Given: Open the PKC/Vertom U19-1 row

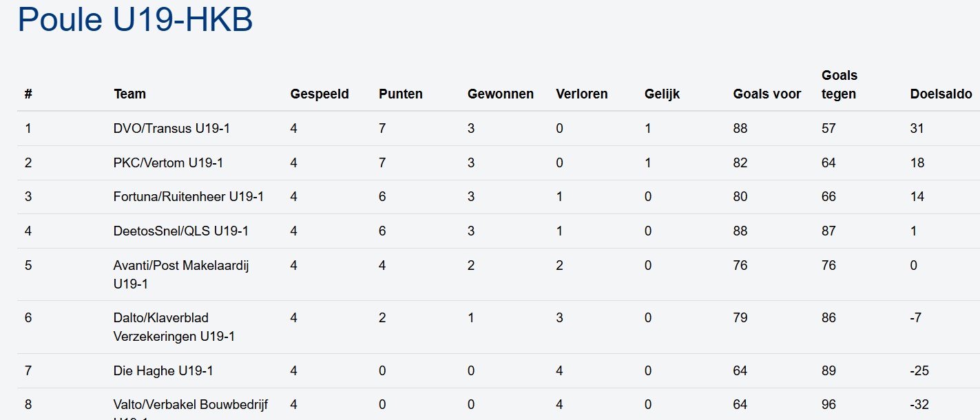Looking at the screenshot, I should (168, 163).
